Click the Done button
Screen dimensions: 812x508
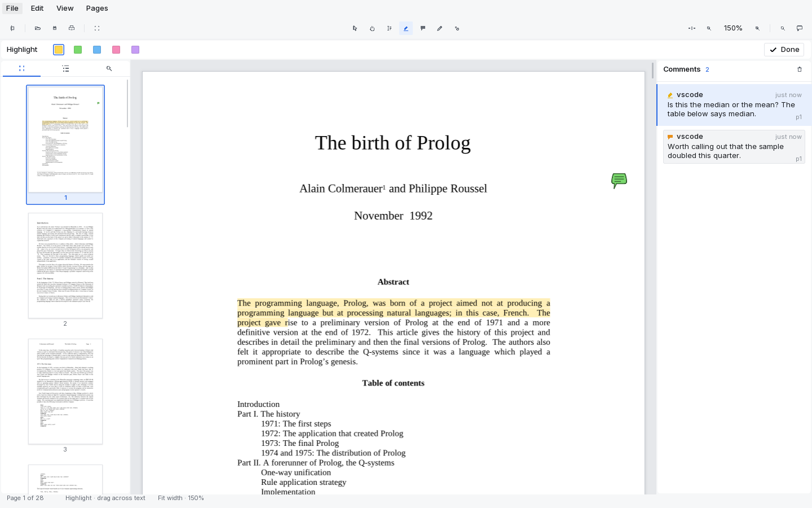(x=784, y=50)
